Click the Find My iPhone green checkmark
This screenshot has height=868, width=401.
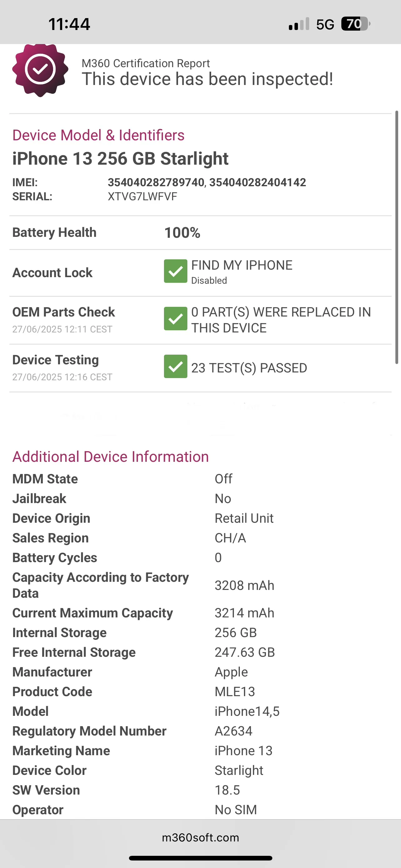(176, 271)
